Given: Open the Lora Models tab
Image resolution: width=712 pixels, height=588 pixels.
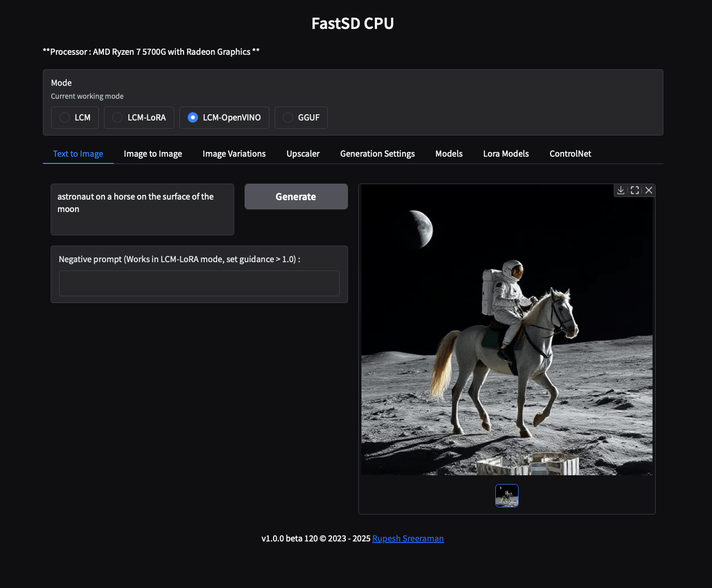Looking at the screenshot, I should tap(506, 154).
